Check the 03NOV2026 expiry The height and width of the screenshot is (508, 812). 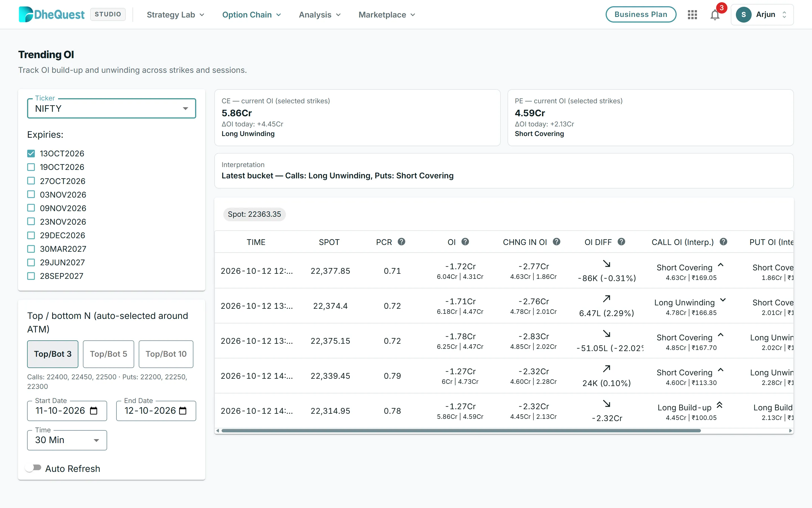pyautogui.click(x=31, y=194)
